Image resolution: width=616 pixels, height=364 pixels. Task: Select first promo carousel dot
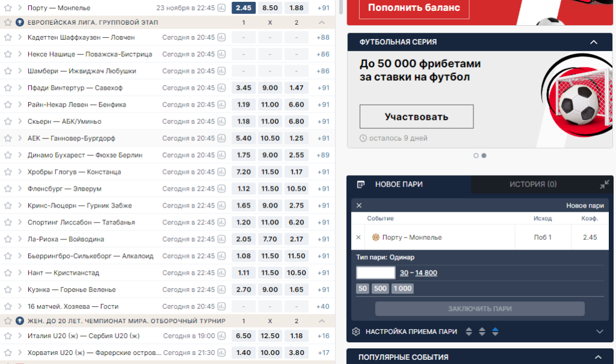(476, 156)
